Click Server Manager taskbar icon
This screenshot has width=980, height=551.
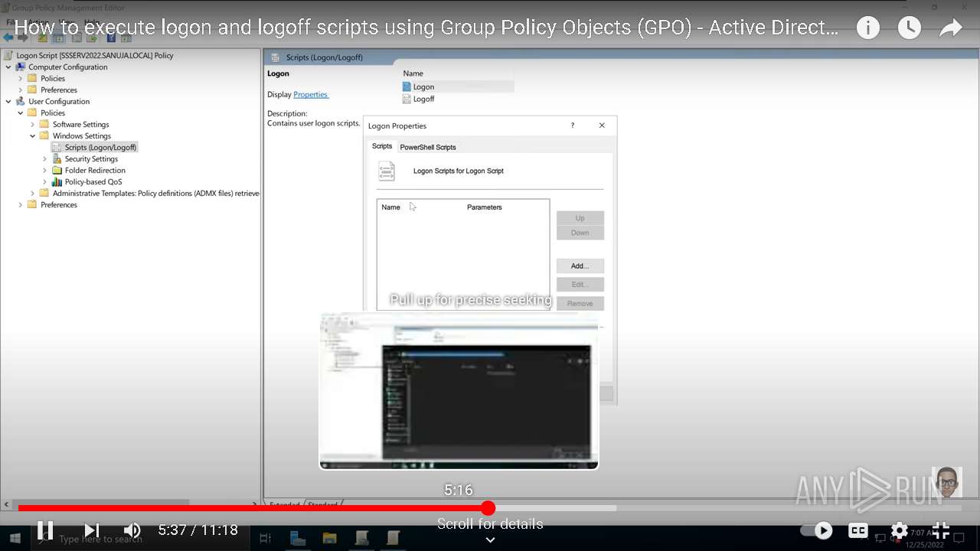coord(298,539)
